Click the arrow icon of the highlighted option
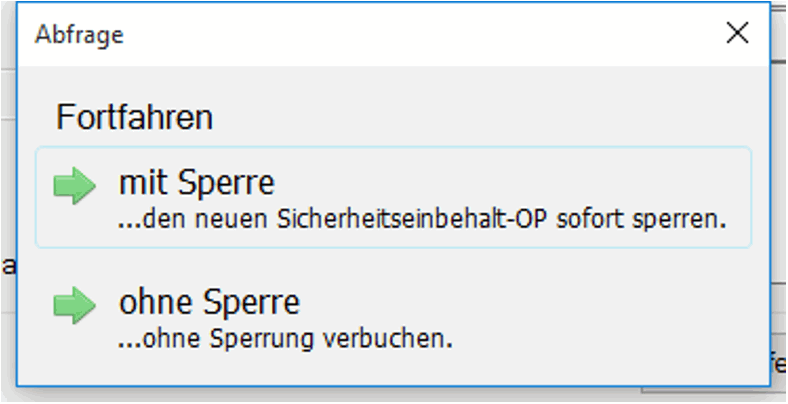The width and height of the screenshot is (788, 404). [75, 187]
